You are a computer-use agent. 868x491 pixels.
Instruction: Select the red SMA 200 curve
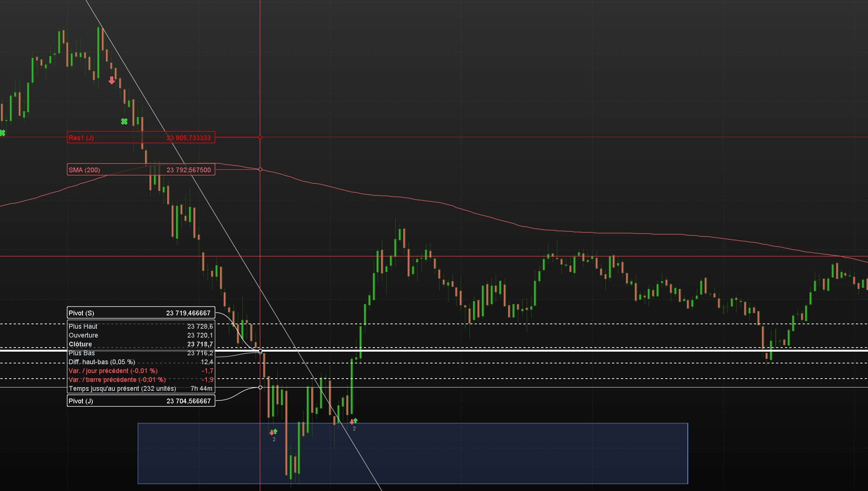tap(480, 214)
